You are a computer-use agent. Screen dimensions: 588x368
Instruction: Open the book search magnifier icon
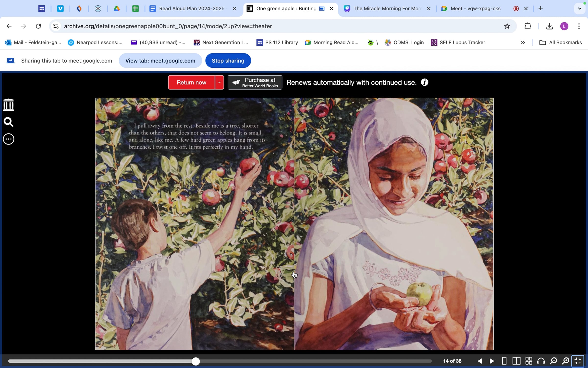(x=9, y=122)
